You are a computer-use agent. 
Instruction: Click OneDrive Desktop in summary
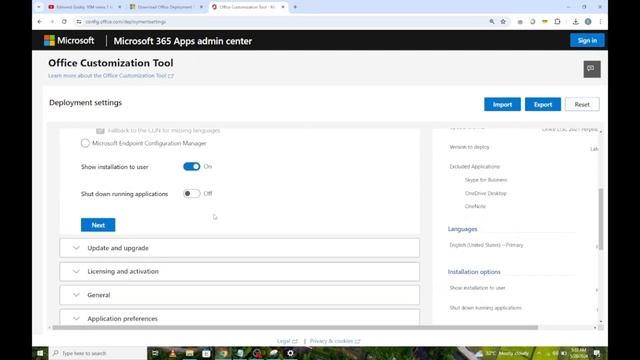(x=485, y=193)
